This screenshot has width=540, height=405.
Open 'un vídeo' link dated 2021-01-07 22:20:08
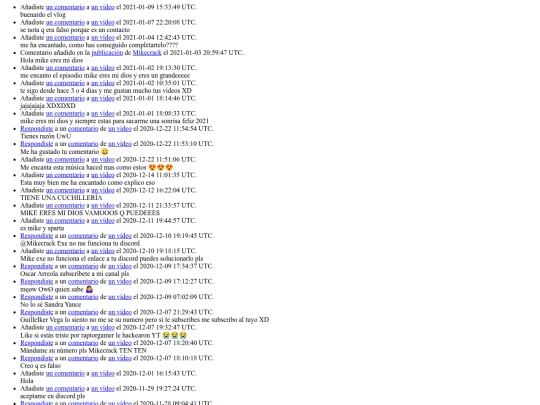coord(103,22)
